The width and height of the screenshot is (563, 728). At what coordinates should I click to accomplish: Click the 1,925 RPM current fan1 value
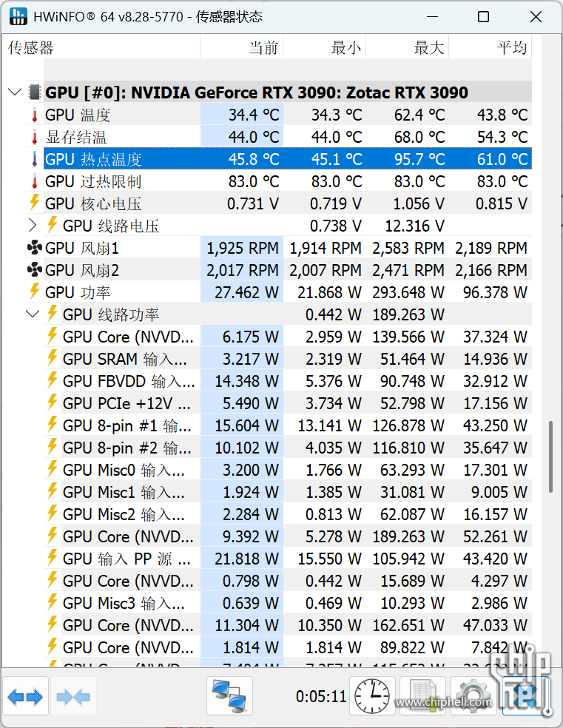coord(243,248)
